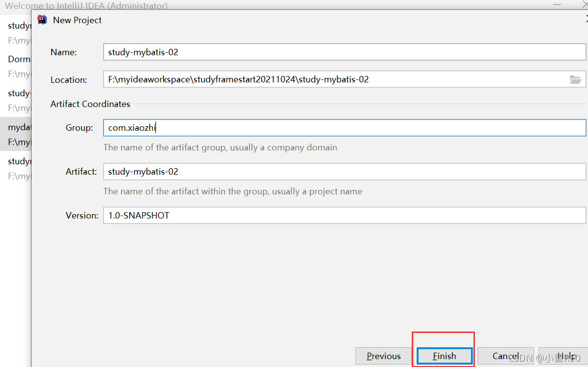588x367 pixels.
Task: Open Help for New Project
Action: tap(563, 356)
